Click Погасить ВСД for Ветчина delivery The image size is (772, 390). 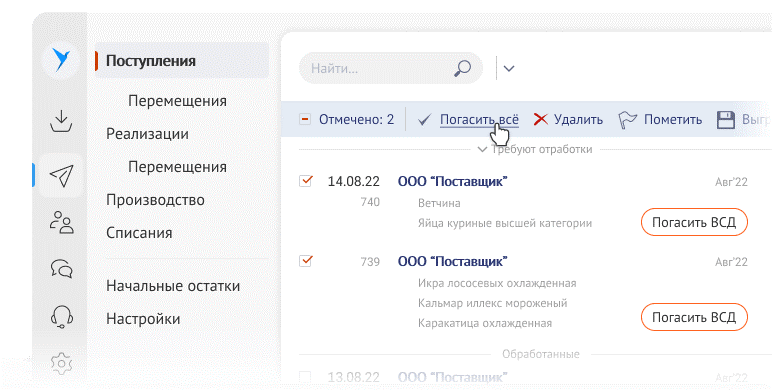point(694,222)
